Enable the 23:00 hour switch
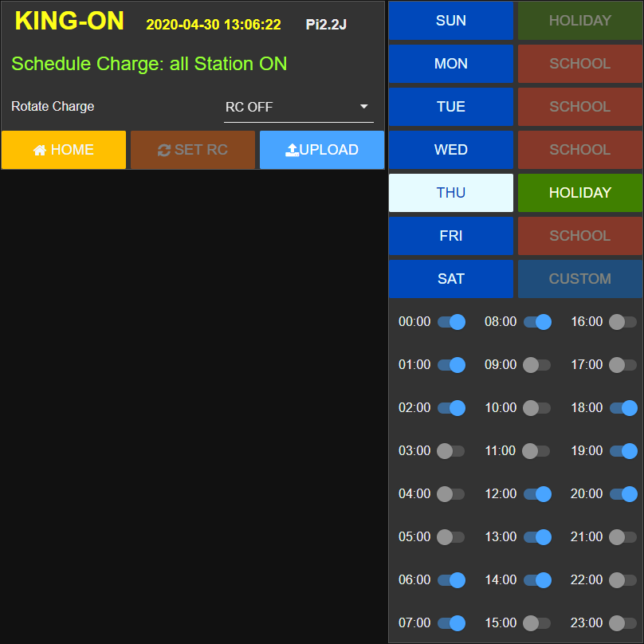644x644 pixels. [622, 623]
